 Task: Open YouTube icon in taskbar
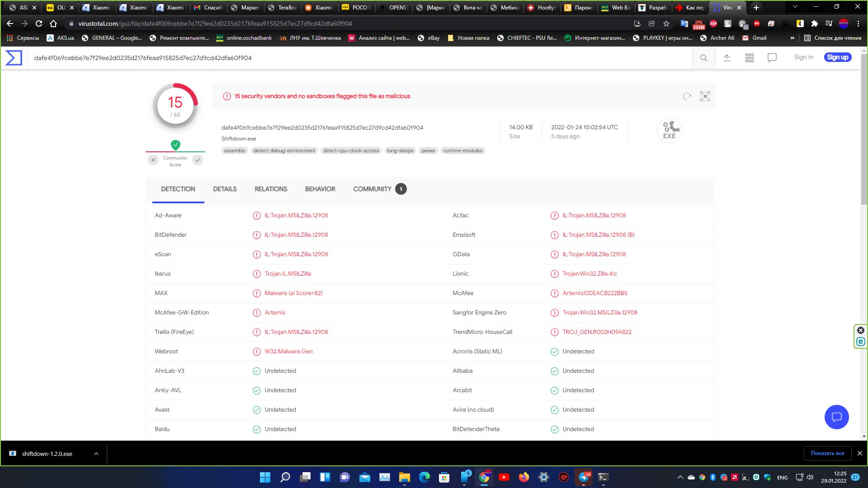pyautogui.click(x=504, y=477)
